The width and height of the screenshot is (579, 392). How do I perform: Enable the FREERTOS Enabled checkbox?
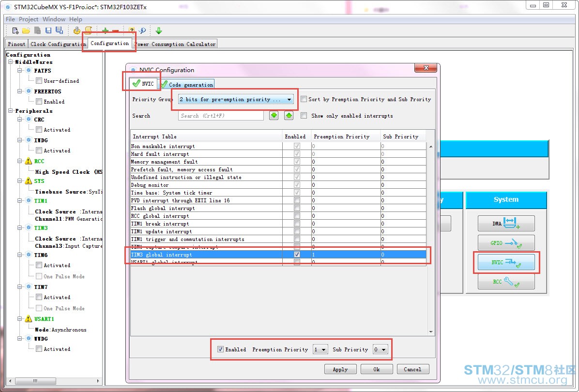point(39,101)
